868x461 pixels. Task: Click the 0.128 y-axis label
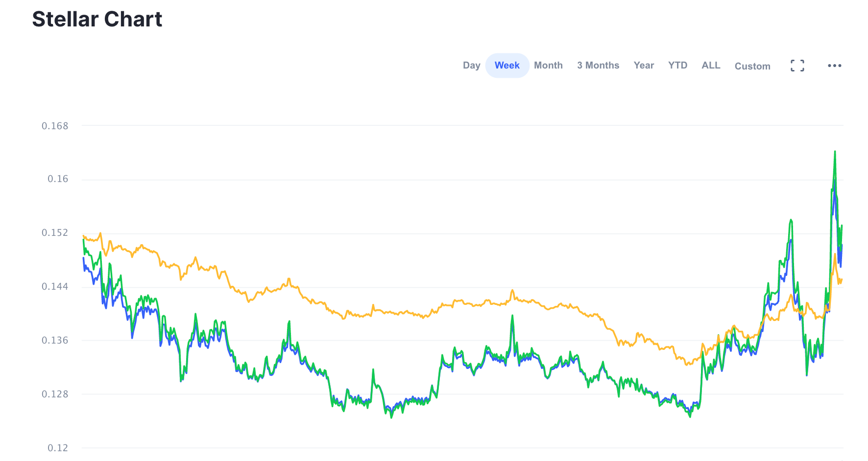tap(55, 394)
